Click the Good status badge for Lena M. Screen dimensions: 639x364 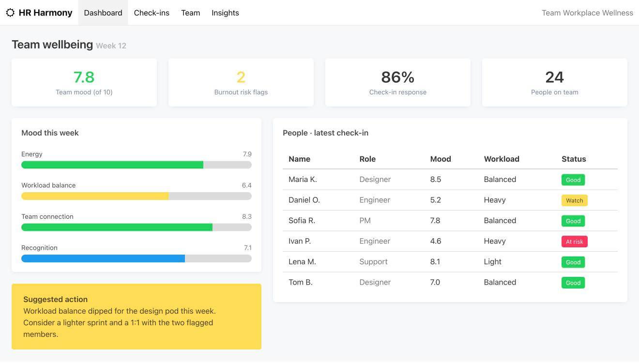tap(573, 262)
